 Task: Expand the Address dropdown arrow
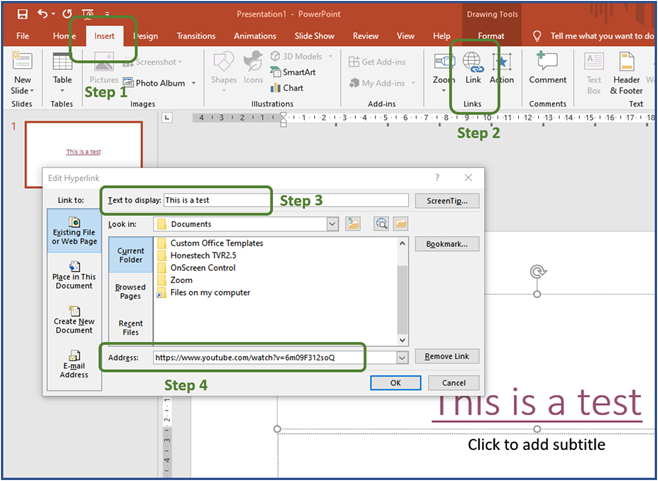[x=402, y=358]
